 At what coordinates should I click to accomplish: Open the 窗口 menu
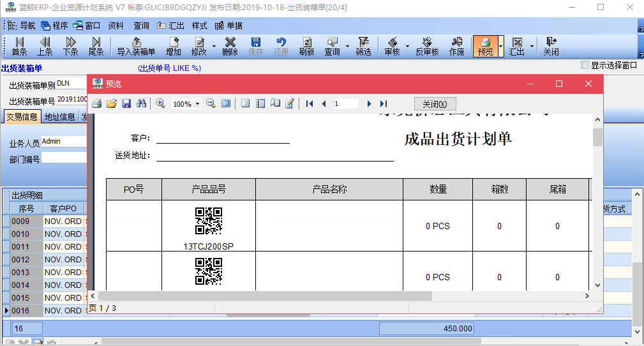87,26
